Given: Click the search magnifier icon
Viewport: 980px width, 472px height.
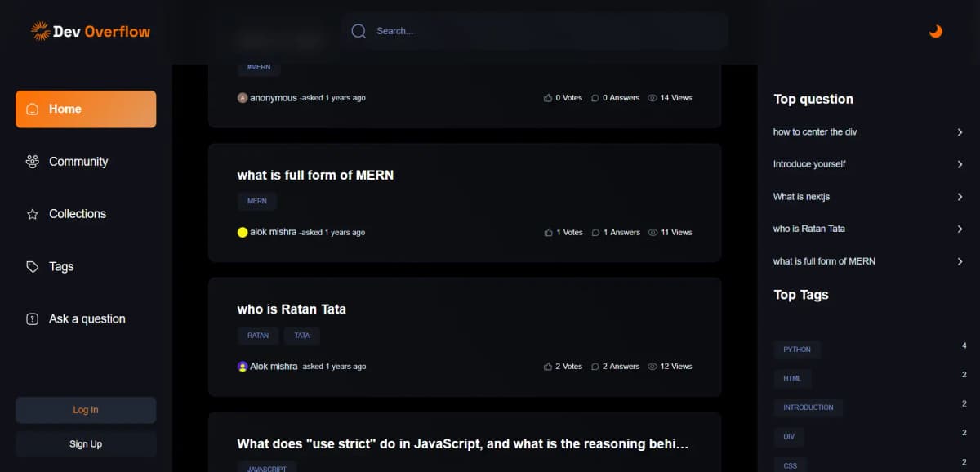Looking at the screenshot, I should coord(359,31).
